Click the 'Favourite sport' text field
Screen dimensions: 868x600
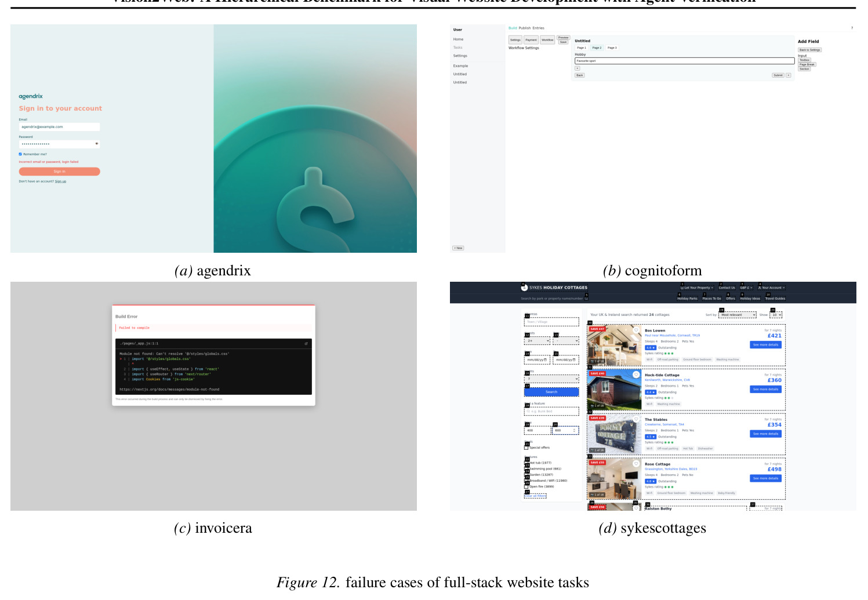pos(684,61)
